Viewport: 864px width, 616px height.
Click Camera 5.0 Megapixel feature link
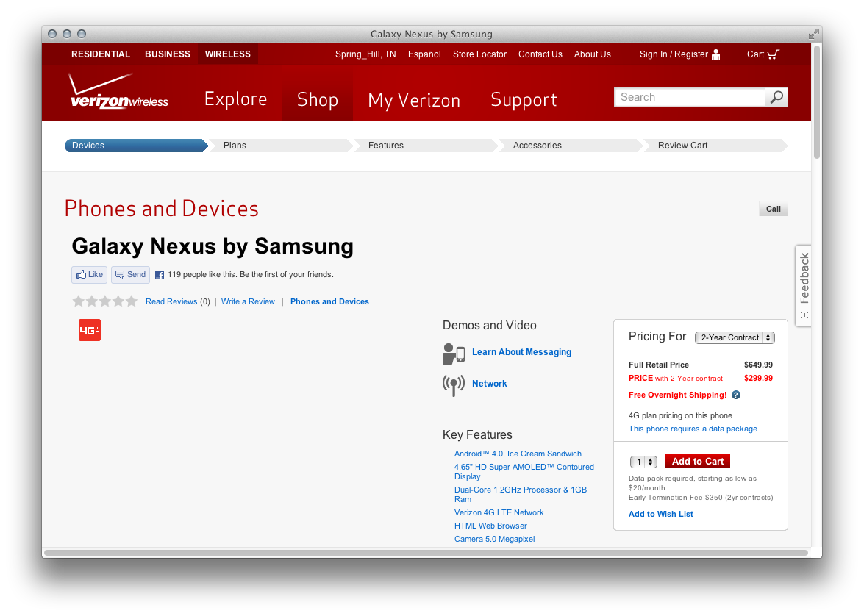coord(494,539)
